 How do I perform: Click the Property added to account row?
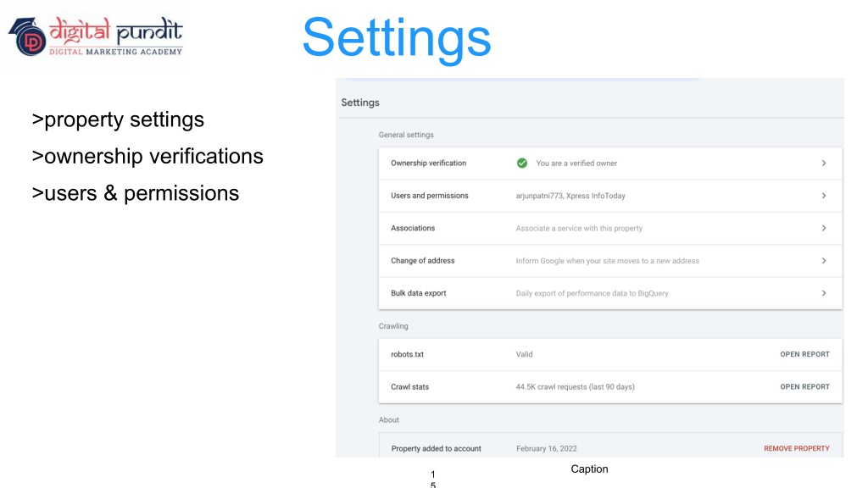[x=436, y=448]
